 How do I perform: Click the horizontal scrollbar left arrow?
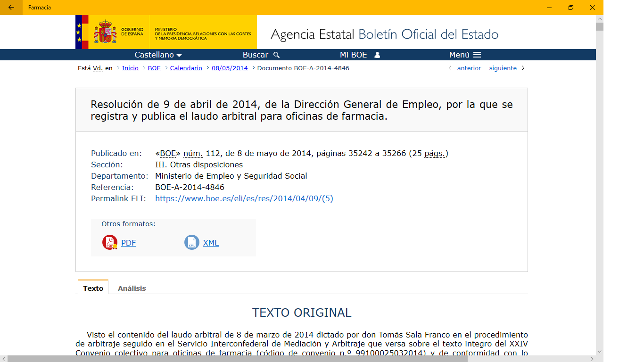(3, 359)
